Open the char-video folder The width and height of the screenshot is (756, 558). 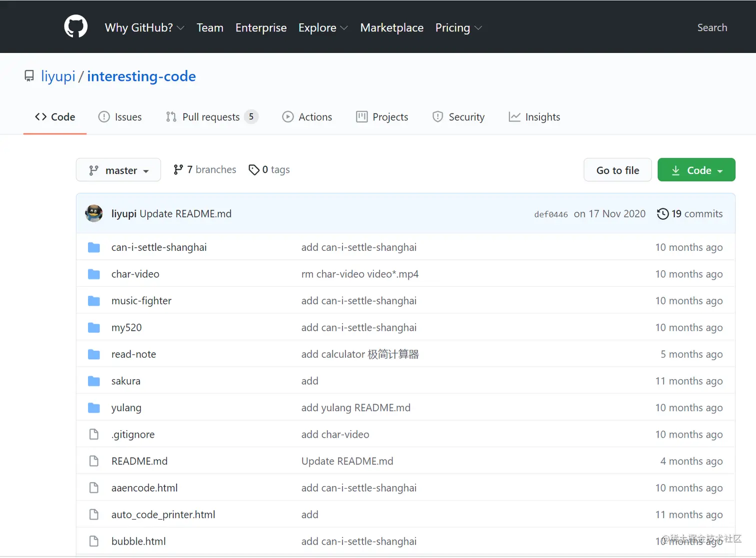coord(135,274)
